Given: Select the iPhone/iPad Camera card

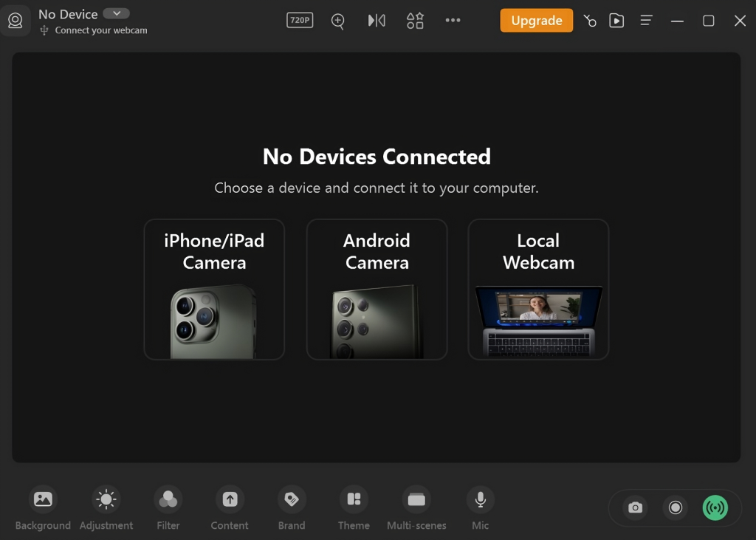Looking at the screenshot, I should coord(214,290).
